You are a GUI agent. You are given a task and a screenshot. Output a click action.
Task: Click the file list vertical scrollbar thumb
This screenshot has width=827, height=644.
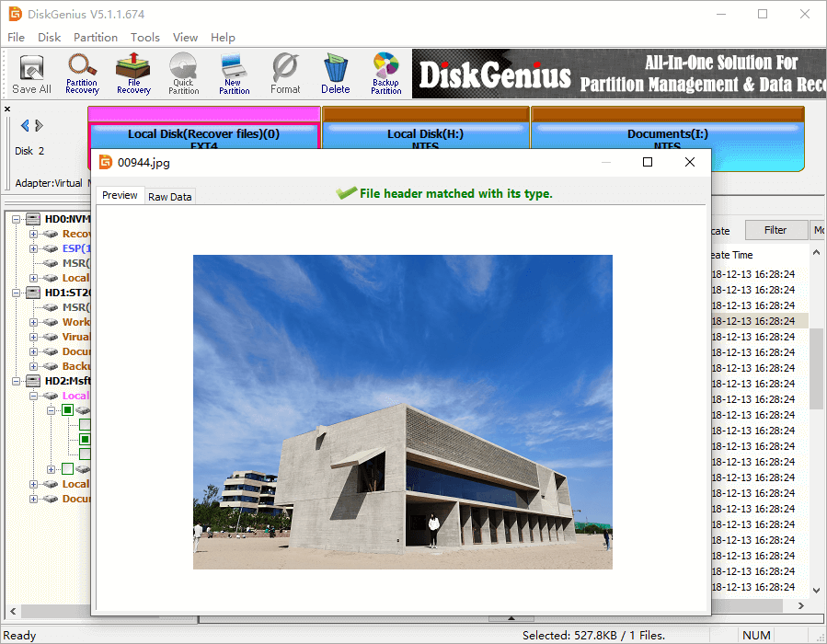coord(816,368)
